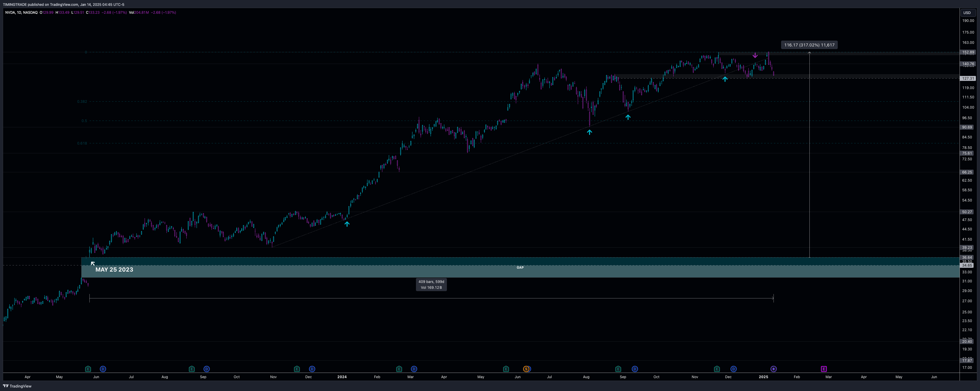Viewport: 980px width, 391px height.
Task: Select the cyan up arrow near the 127.31 level
Action: (x=725, y=79)
